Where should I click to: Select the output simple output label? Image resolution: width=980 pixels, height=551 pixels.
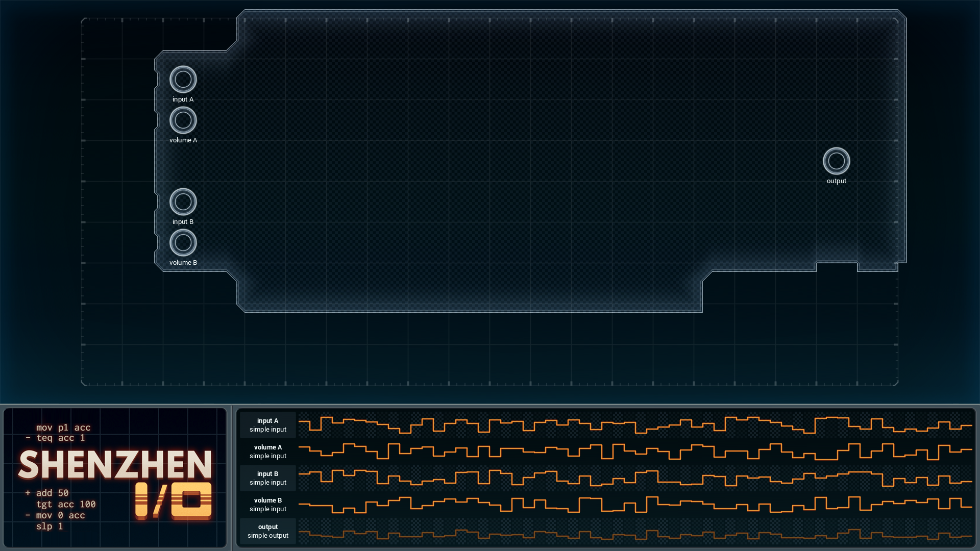pyautogui.click(x=268, y=531)
